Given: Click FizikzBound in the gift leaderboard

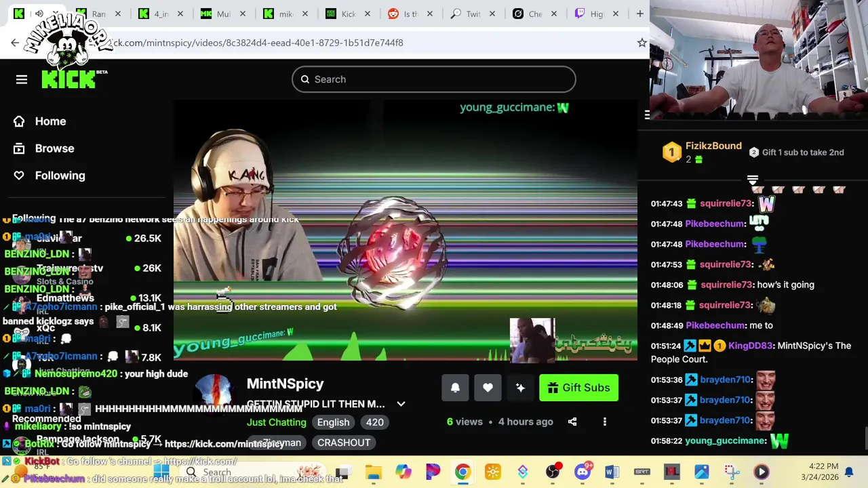Looking at the screenshot, I should (x=713, y=146).
